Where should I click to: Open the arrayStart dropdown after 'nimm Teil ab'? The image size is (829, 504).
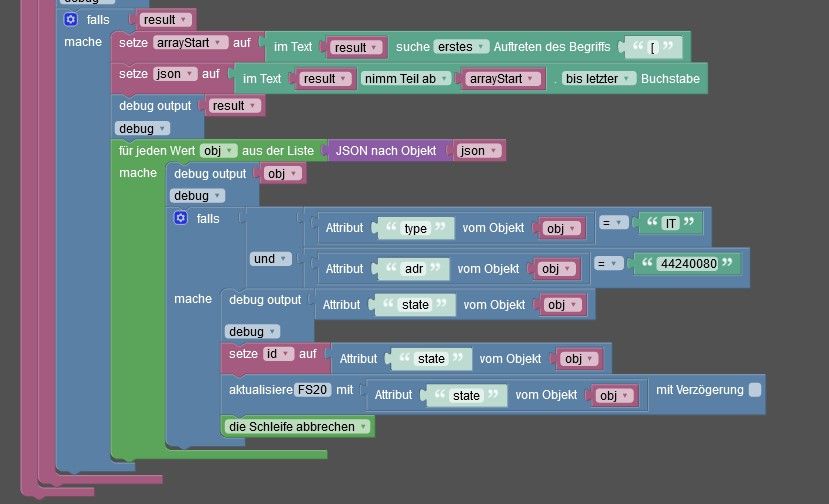[x=503, y=79]
